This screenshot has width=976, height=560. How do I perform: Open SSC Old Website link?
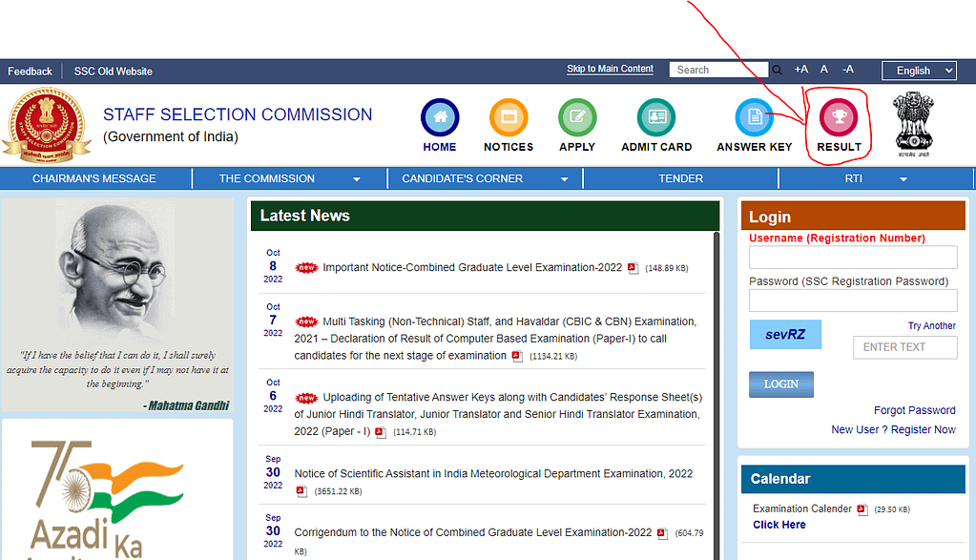tap(114, 72)
